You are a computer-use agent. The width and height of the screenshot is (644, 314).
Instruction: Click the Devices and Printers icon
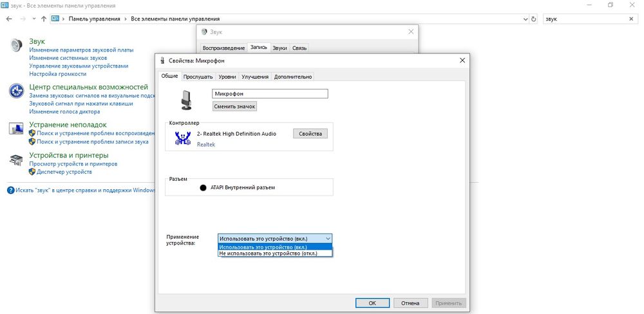[x=17, y=160]
